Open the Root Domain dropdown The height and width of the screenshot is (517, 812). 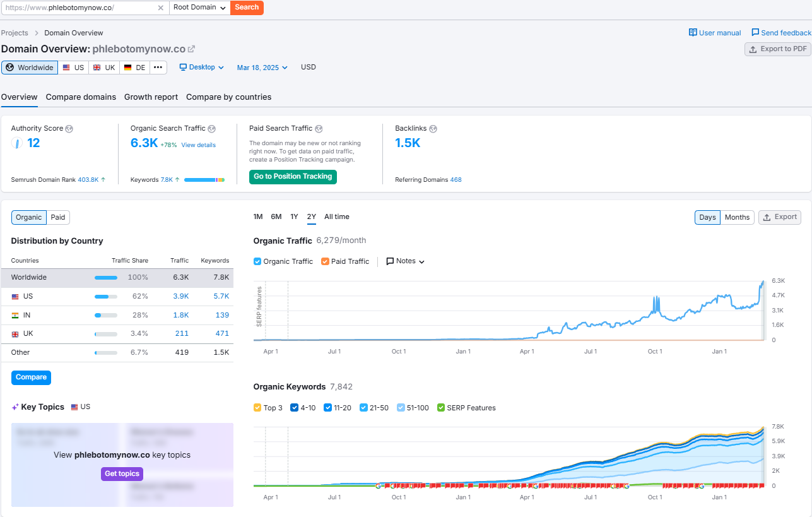199,8
